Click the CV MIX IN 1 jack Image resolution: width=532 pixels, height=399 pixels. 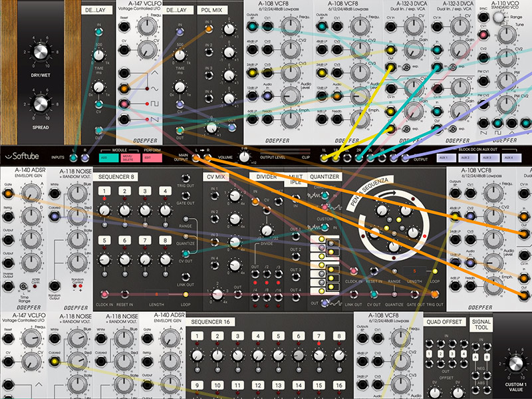(214, 194)
